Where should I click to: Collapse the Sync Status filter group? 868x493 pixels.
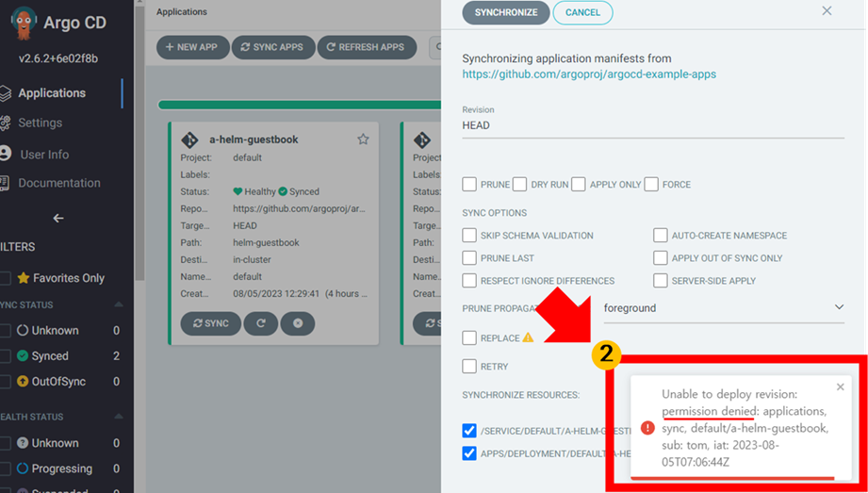pyautogui.click(x=118, y=304)
